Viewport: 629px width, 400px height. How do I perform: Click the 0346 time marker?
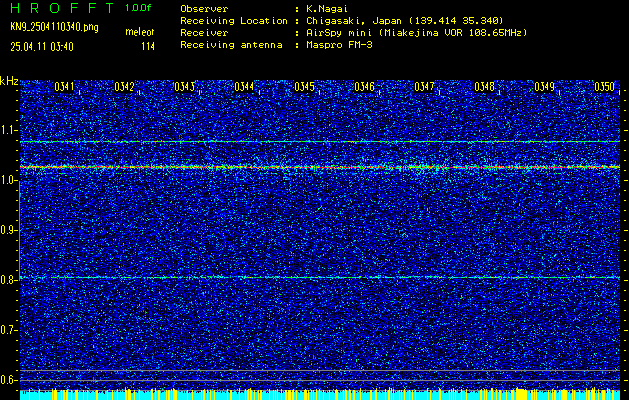click(364, 87)
